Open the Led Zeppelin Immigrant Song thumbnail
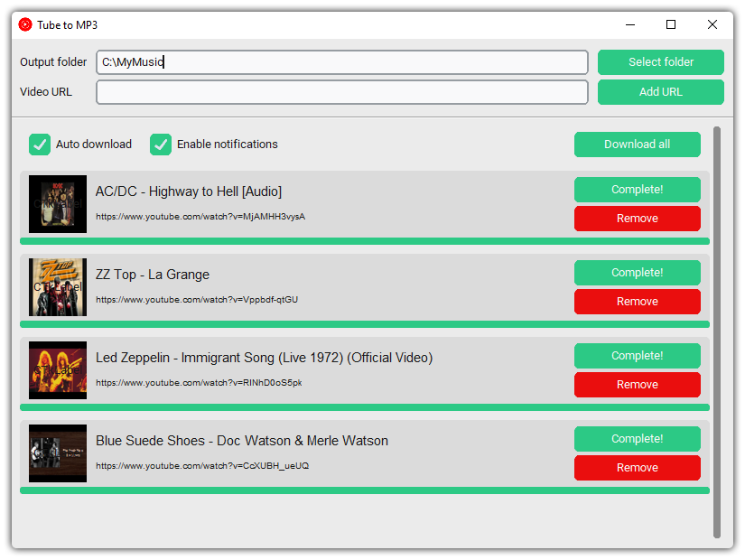745x560 pixels. tap(58, 370)
